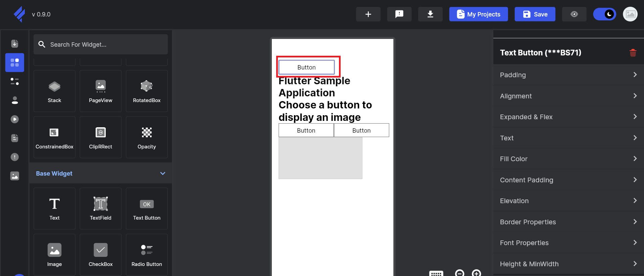This screenshot has width=644, height=276.
Task: Click the download code icon
Action: 430,14
